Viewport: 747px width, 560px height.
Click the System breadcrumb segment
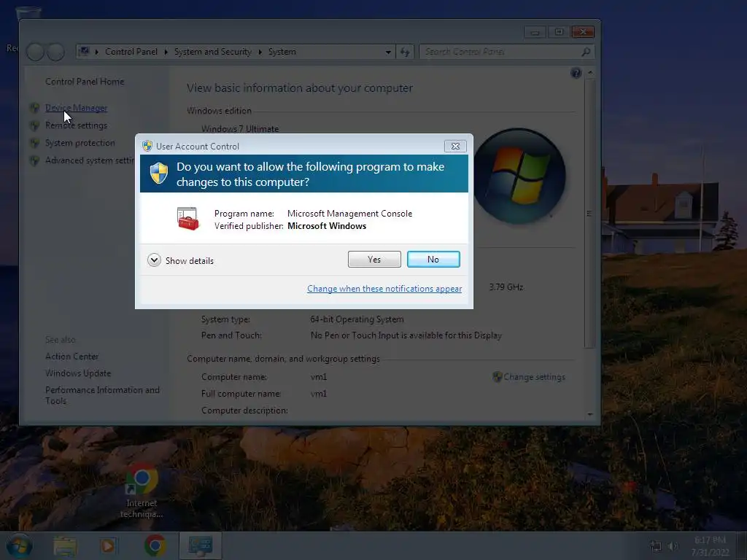282,52
